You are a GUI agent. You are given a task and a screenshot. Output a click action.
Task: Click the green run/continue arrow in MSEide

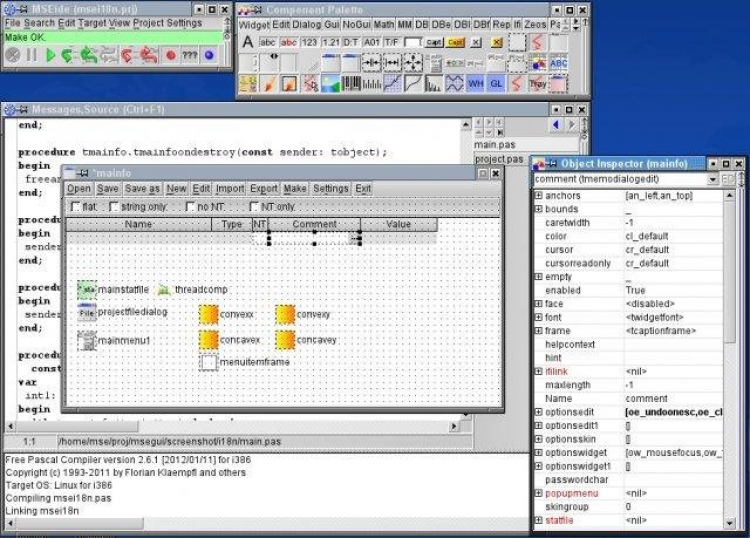coord(51,55)
